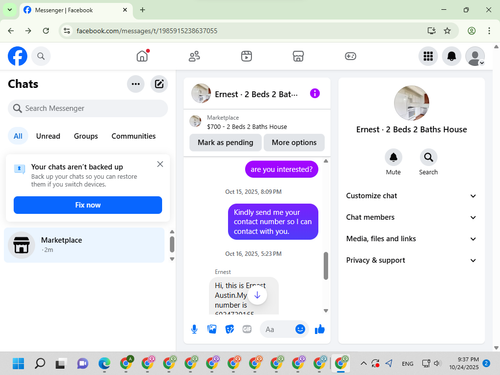Focus the Search Messenger field
Screen dimensions: 500x375
(x=88, y=108)
